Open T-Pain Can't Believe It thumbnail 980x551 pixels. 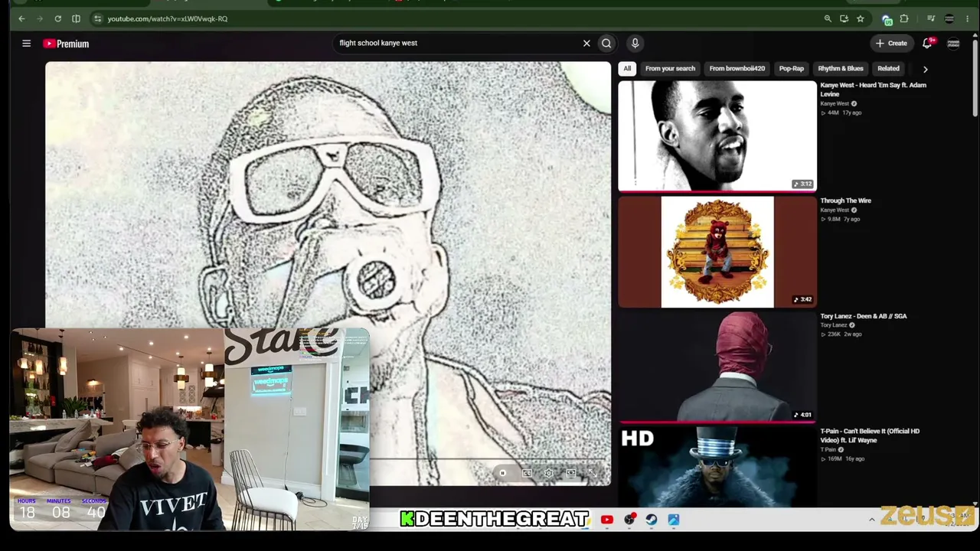pos(717,467)
